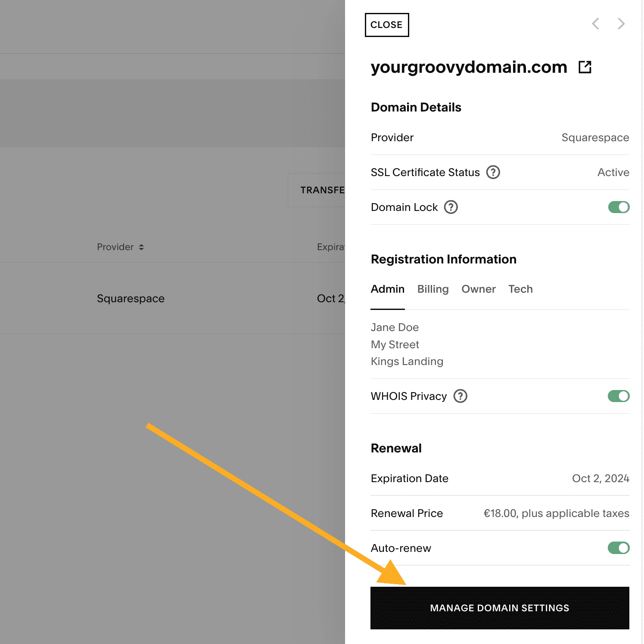Select the Squarespace domain row
The width and height of the screenshot is (644, 644).
[131, 298]
